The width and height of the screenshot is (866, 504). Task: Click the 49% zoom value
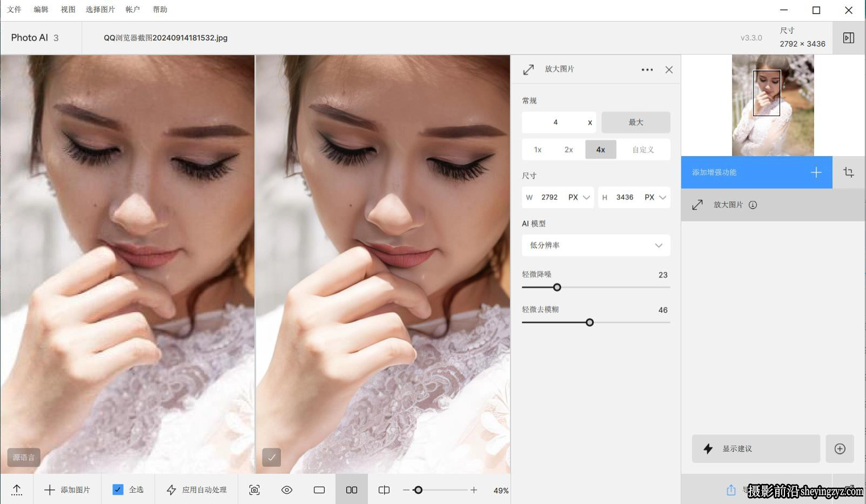point(501,490)
